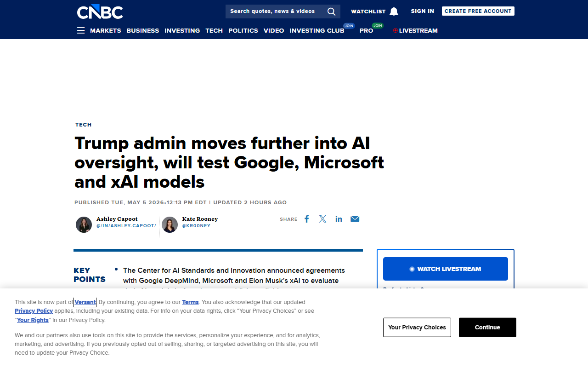Image resolution: width=588 pixels, height=368 pixels.
Task: Open the Investing menu
Action: point(182,30)
